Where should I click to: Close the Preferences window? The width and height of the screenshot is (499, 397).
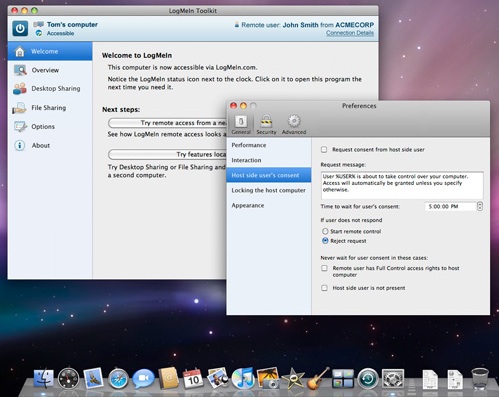pyautogui.click(x=233, y=106)
